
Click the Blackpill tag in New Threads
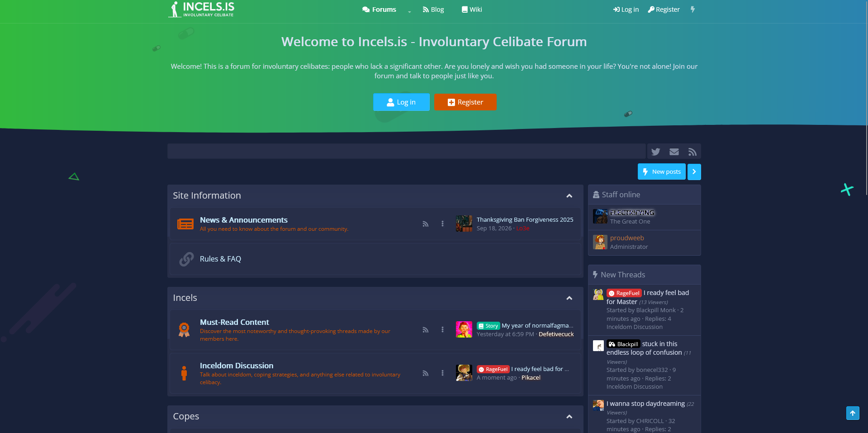[623, 344]
